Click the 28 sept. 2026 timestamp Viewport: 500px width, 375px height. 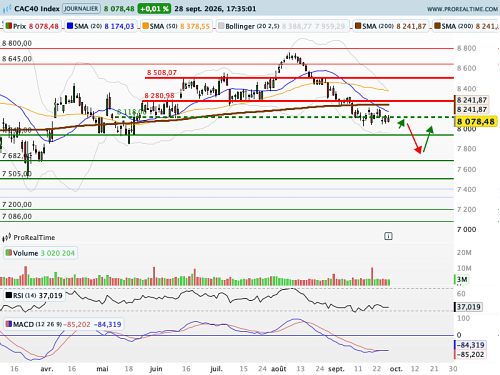click(x=215, y=9)
